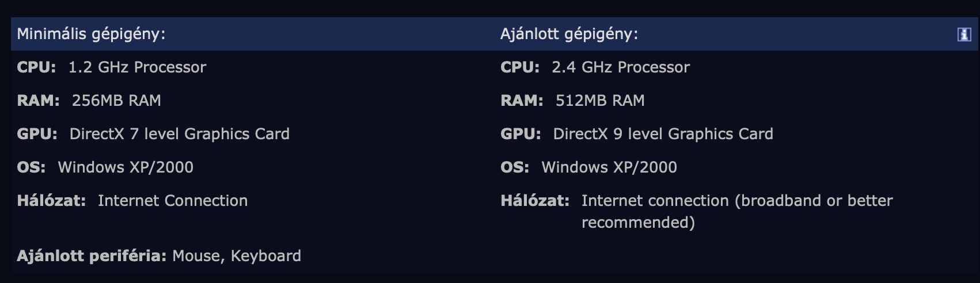Screen dimensions: 980x283
Task: Select "DirectX 7 level Graphics Card" text
Action: [x=179, y=134]
